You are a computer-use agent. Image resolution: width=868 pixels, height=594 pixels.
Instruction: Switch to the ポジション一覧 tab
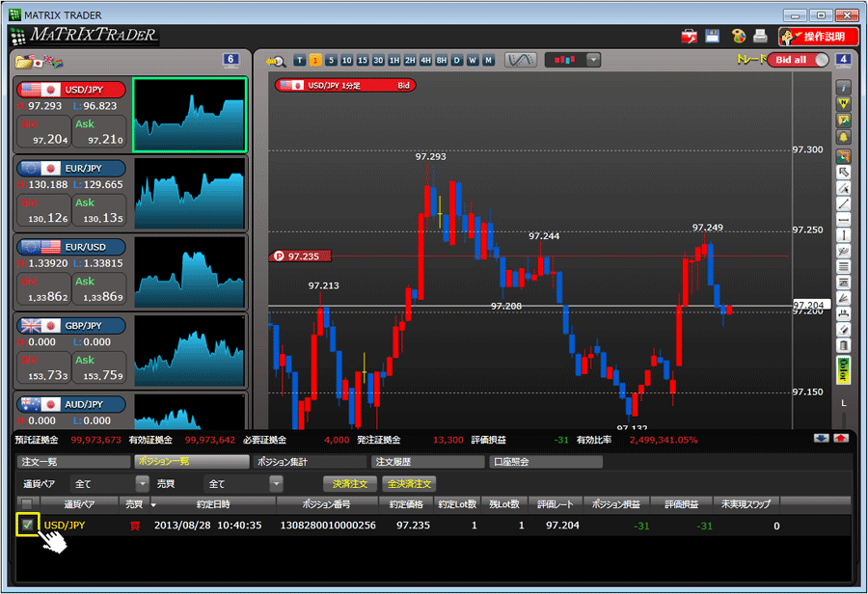[192, 462]
